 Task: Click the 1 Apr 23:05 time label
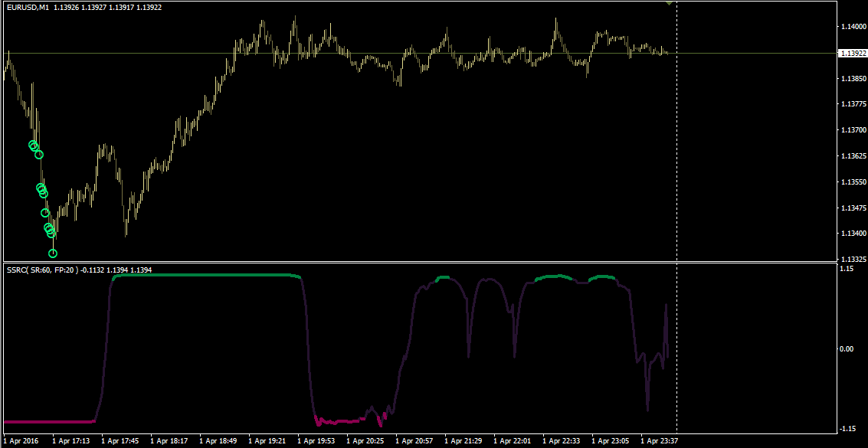[x=610, y=441]
